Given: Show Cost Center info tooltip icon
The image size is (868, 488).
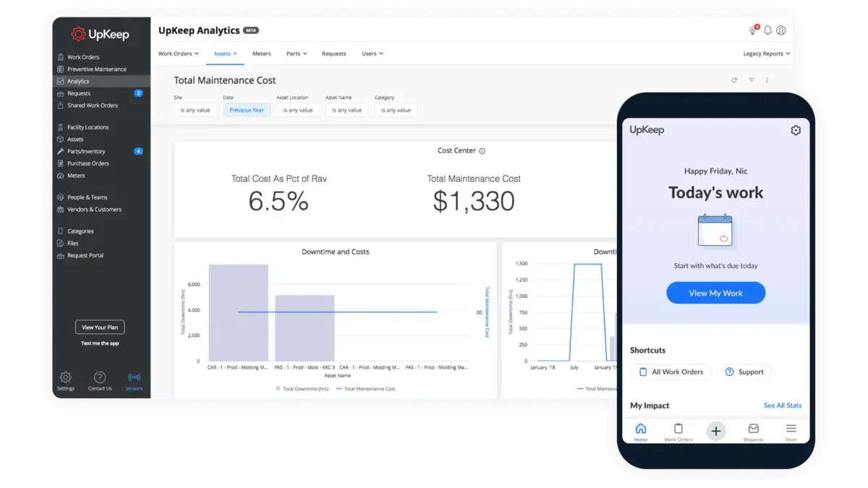Looking at the screenshot, I should [x=482, y=151].
